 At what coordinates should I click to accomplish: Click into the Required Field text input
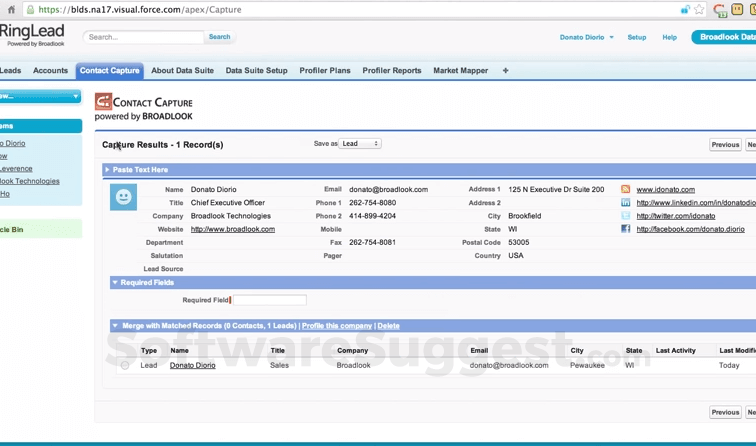point(269,300)
